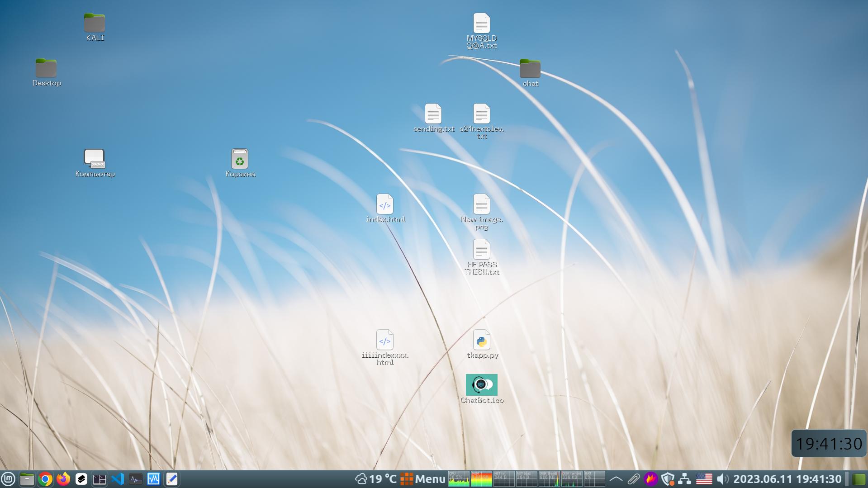This screenshot has width=868, height=488.
Task: Open the weather applet showing 19 °C
Action: [x=376, y=479]
